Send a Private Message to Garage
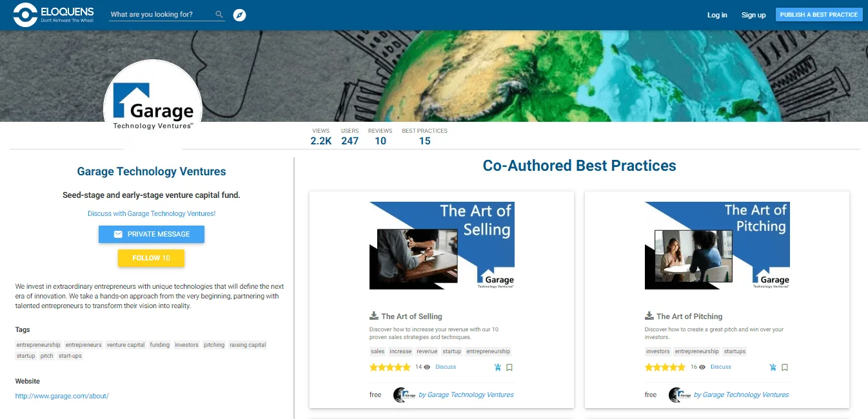 152,234
